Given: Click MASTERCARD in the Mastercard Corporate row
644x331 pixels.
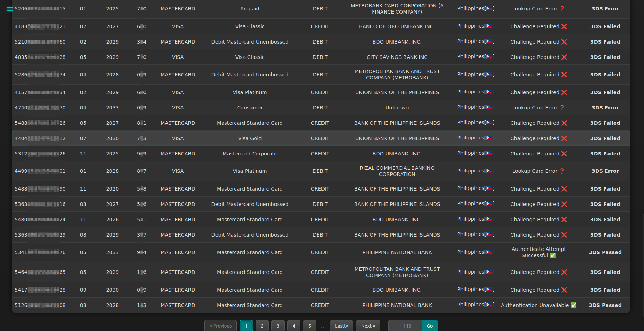Looking at the screenshot, I should coord(178,154).
